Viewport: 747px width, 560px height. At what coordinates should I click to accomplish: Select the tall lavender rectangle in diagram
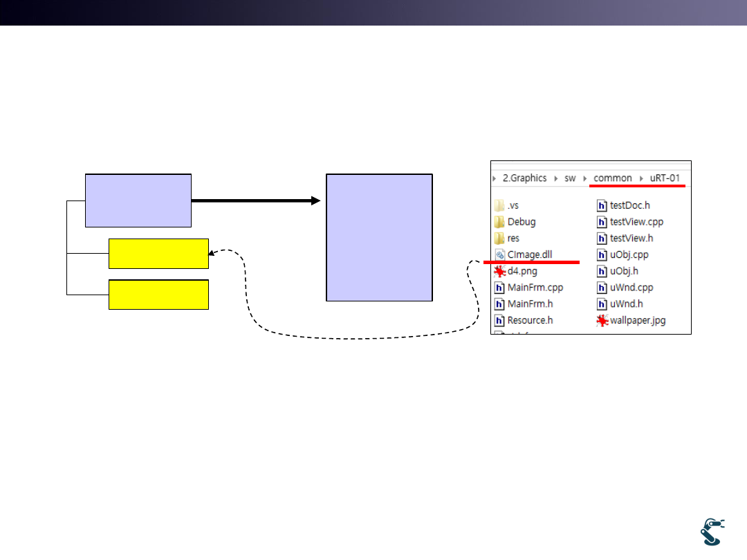[379, 237]
